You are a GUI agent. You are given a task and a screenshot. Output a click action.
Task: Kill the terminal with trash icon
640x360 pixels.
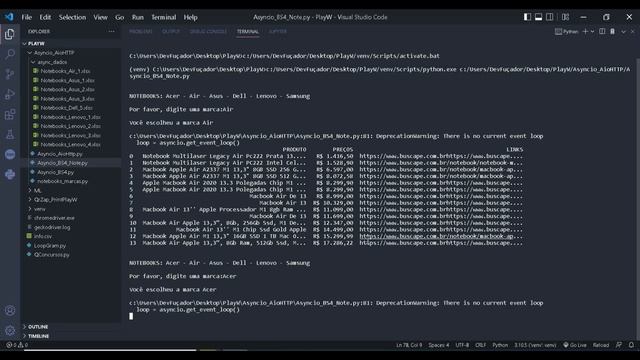tap(613, 31)
